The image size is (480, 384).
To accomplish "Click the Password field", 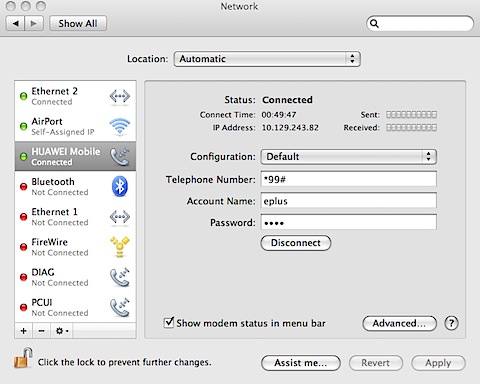I will pyautogui.click(x=349, y=222).
